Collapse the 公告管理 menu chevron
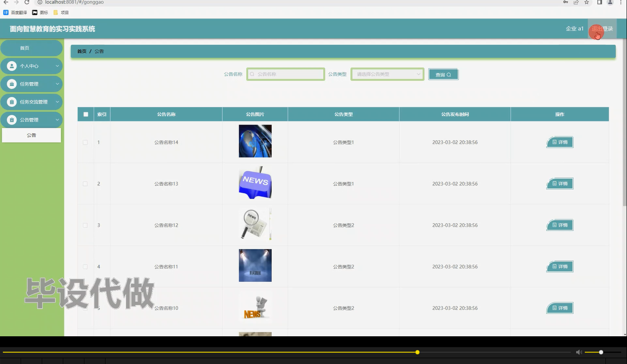Image resolution: width=627 pixels, height=364 pixels. (57, 120)
